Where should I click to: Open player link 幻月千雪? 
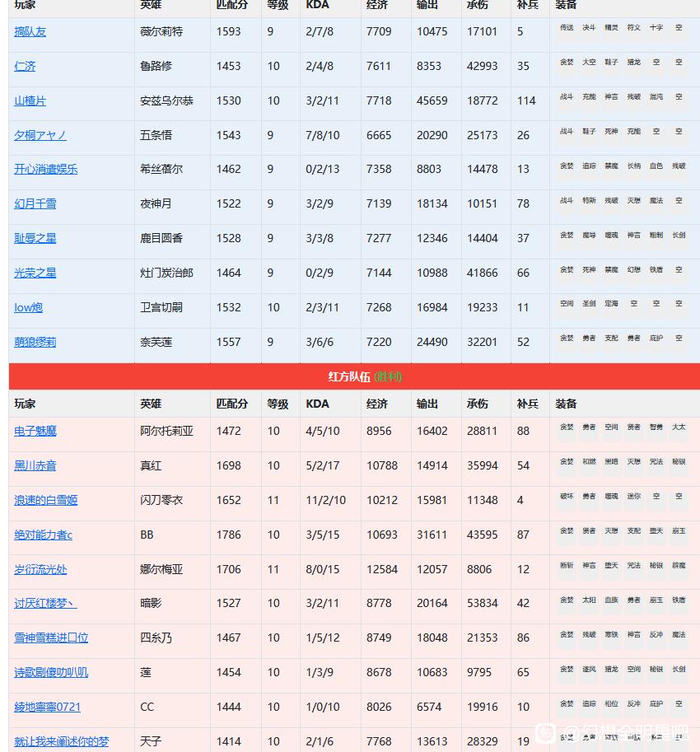click(35, 203)
